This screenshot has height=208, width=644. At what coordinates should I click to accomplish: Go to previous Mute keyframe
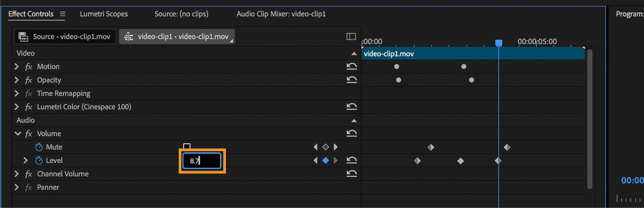[316, 147]
